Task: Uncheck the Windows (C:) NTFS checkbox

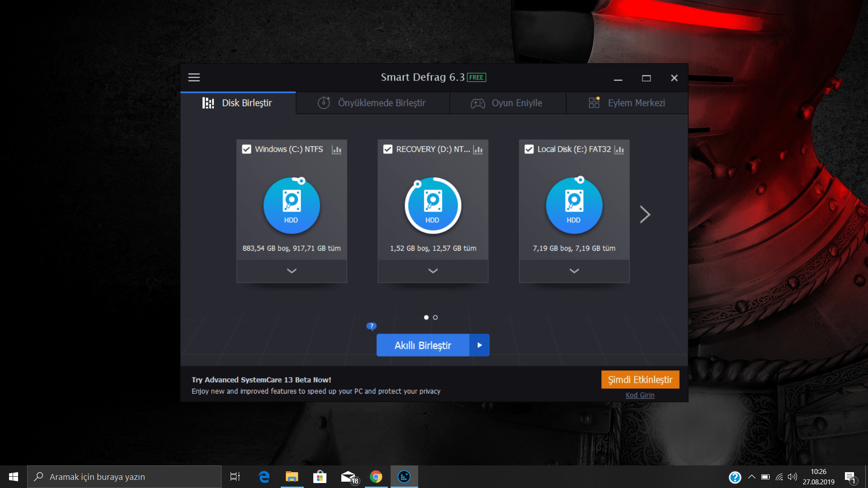Action: coord(246,149)
